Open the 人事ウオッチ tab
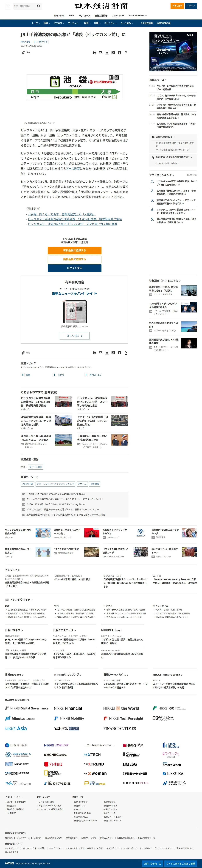The width and height of the screenshot is (202, 868). pos(118,16)
